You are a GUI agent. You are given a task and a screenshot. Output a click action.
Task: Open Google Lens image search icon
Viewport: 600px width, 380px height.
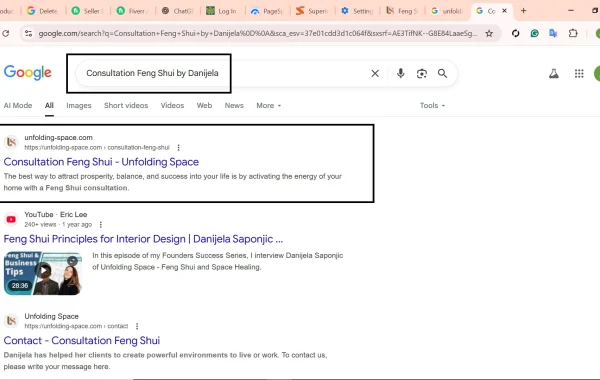point(422,73)
